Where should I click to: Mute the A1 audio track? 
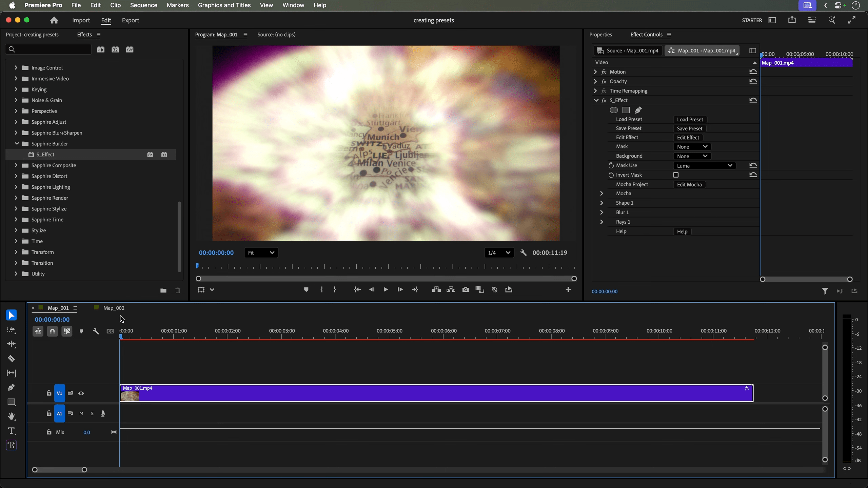click(81, 413)
